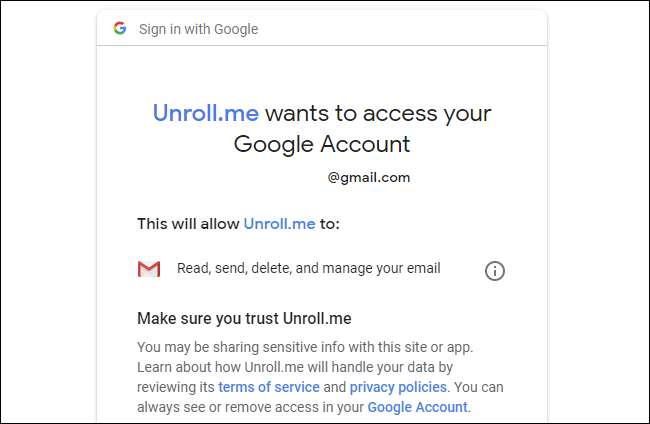Click the Gmail envelope icon

coord(149,269)
